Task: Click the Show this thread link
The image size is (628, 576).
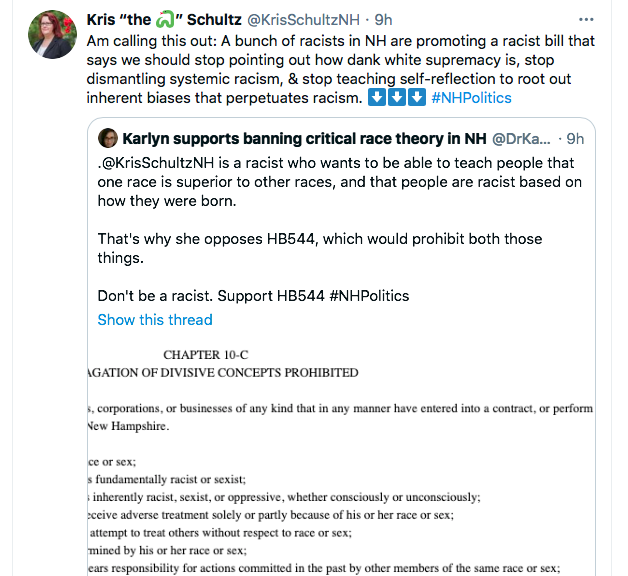Action: pyautogui.click(x=155, y=320)
